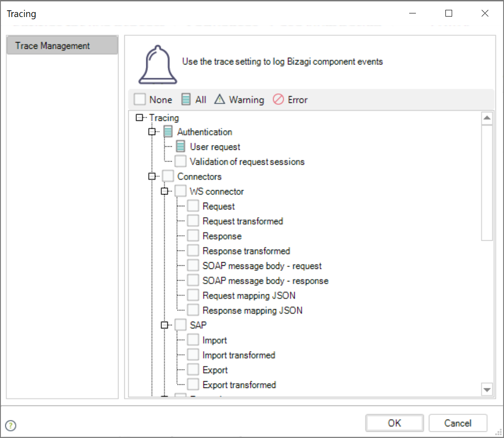Toggle the User request trace level icon
This screenshot has height=438, width=504.
click(180, 146)
